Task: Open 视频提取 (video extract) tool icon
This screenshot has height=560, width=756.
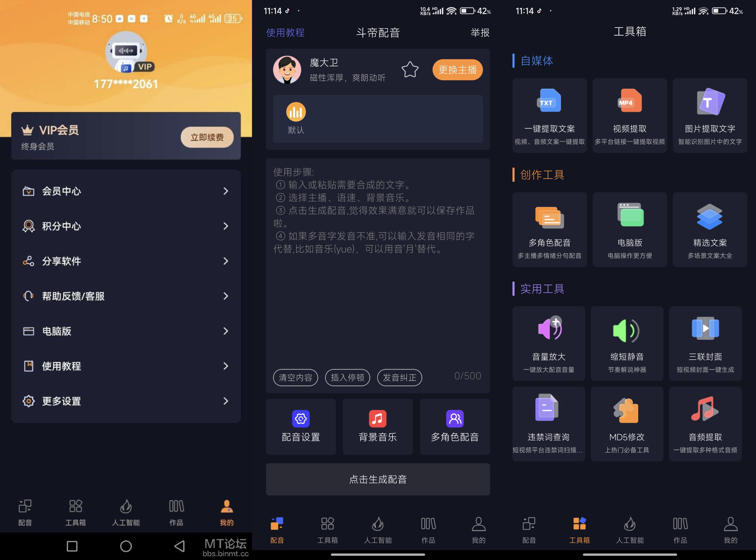Action: pos(626,112)
